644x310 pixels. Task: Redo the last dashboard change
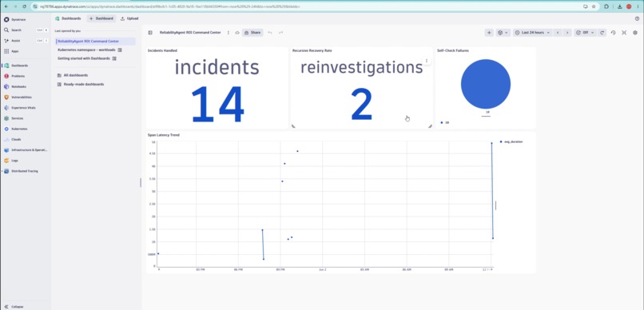(281, 33)
